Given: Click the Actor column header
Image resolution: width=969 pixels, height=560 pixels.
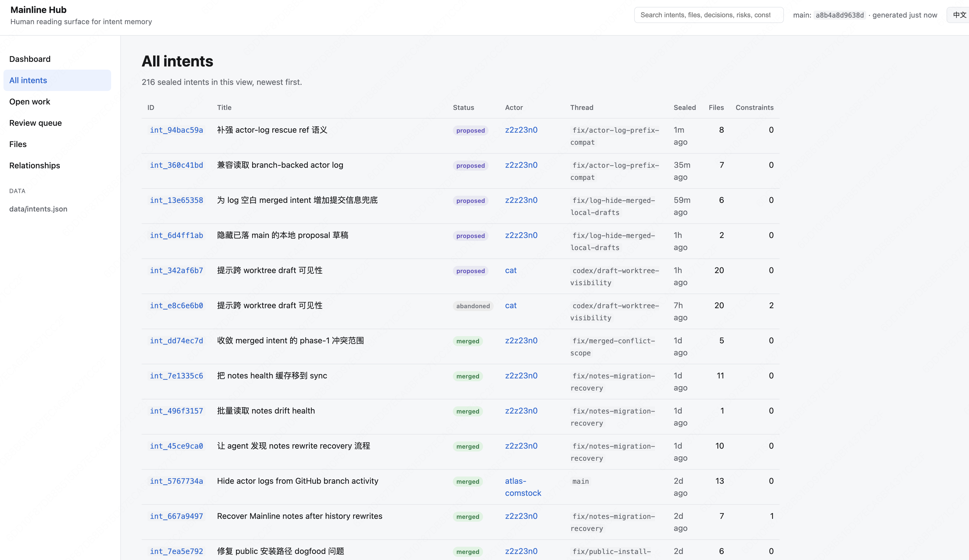Looking at the screenshot, I should tap(514, 108).
